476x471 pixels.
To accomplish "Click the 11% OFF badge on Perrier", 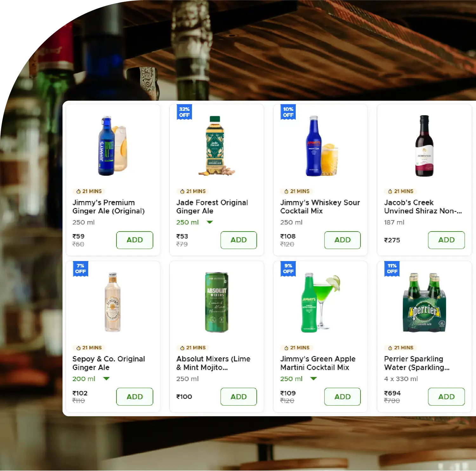I will [x=392, y=269].
